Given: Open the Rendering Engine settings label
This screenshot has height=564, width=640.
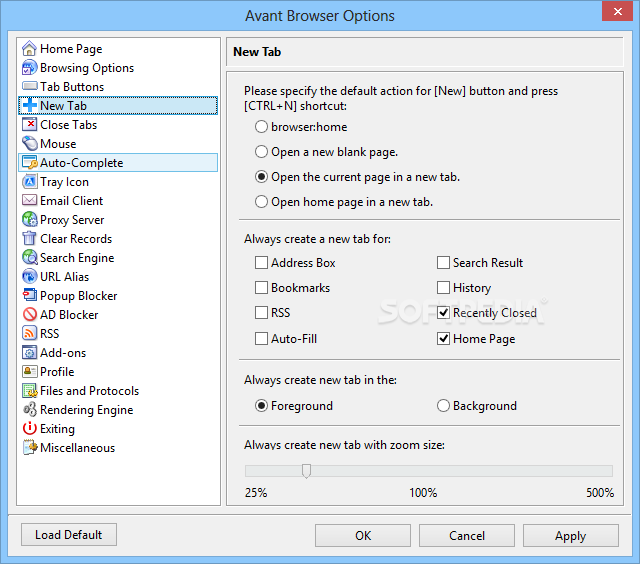Looking at the screenshot, I should (87, 410).
